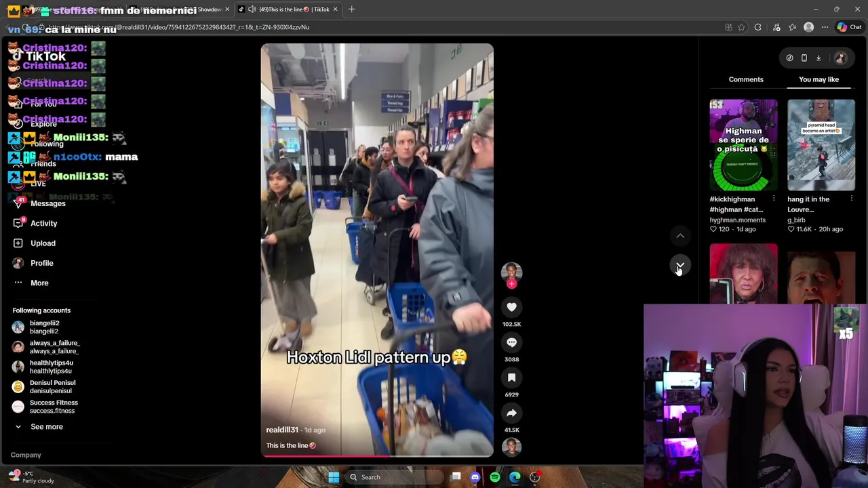Open options for #kickhighman video
The width and height of the screenshot is (868, 488).
(x=774, y=199)
